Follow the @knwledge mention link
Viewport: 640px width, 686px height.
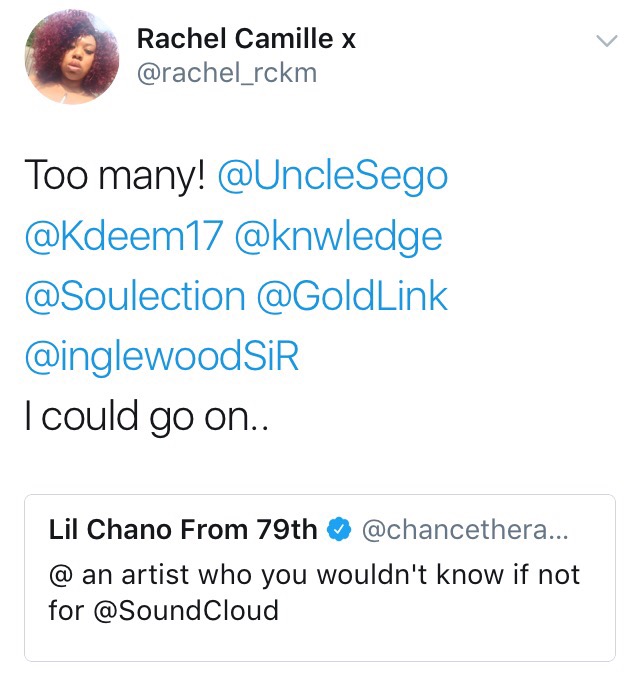pos(338,237)
